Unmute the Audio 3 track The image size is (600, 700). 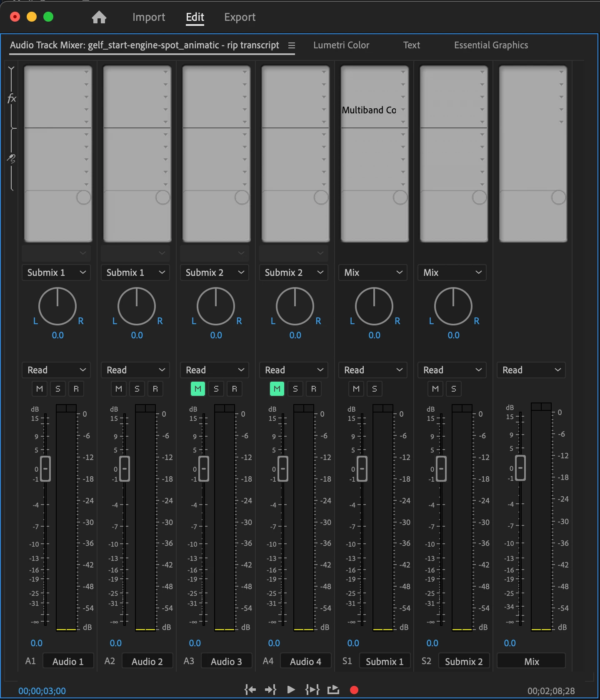pyautogui.click(x=198, y=389)
